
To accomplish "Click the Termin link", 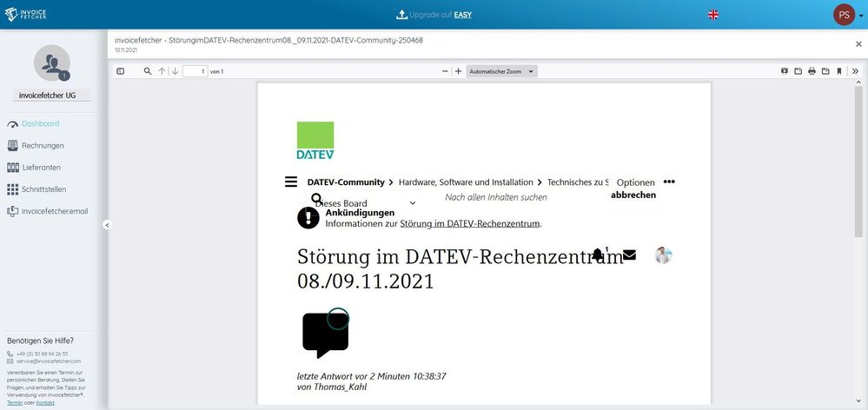I will tap(15, 403).
